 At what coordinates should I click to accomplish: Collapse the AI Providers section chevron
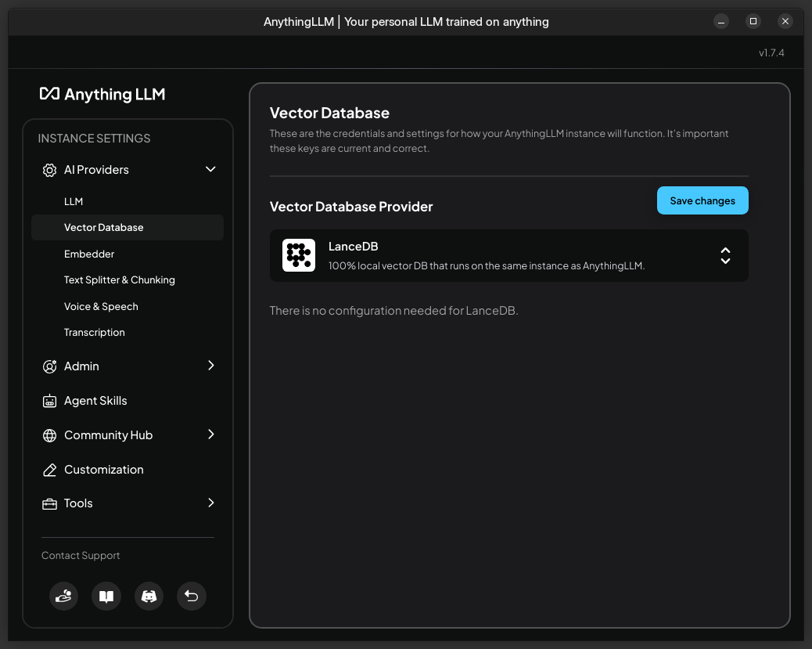pos(210,169)
